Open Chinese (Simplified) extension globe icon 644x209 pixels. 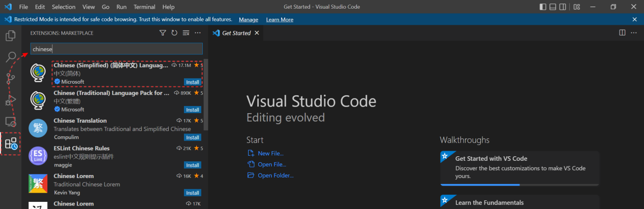(38, 73)
